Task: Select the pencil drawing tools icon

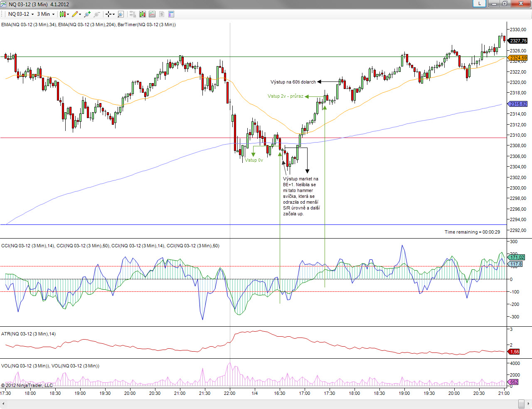Action: [75, 14]
